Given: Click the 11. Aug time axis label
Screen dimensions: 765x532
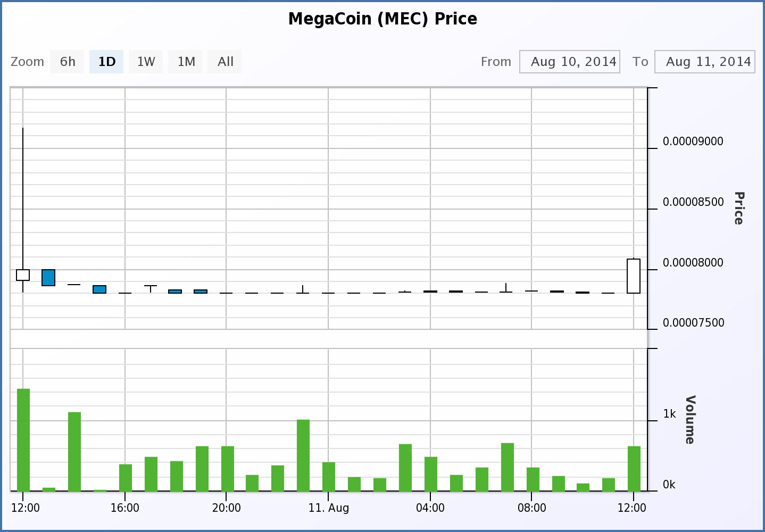Looking at the screenshot, I should [x=329, y=508].
